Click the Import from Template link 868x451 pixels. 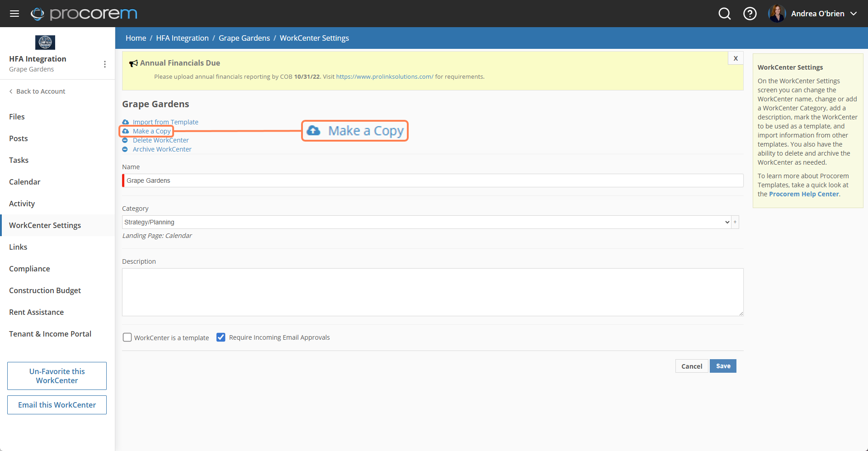(x=165, y=122)
